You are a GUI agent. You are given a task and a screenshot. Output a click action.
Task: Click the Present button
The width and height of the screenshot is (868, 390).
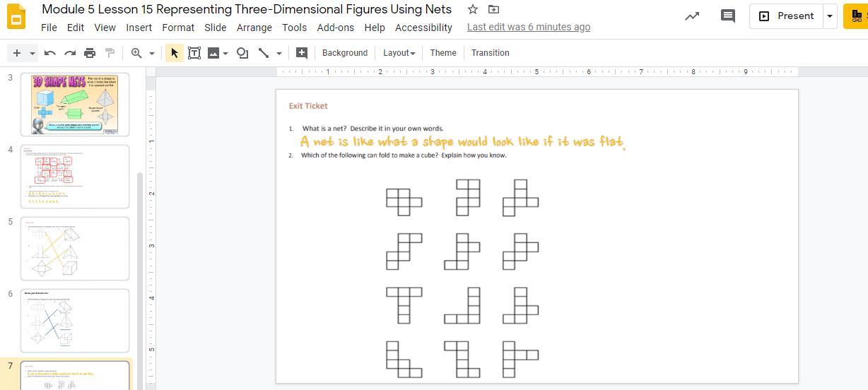(787, 16)
